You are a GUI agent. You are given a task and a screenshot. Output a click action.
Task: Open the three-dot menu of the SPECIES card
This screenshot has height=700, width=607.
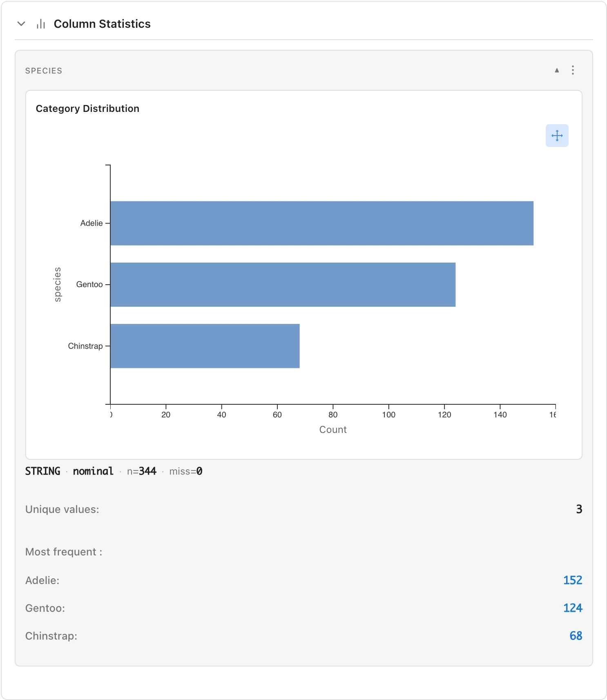[573, 70]
